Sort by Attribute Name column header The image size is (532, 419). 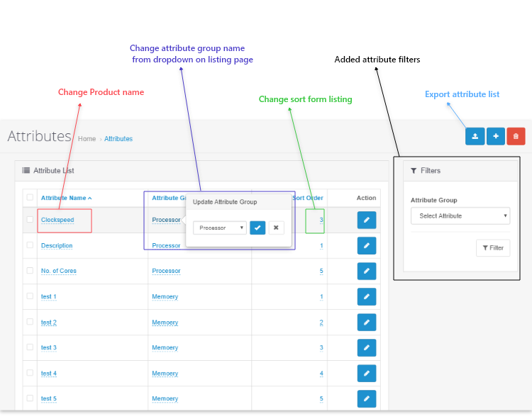click(x=66, y=198)
